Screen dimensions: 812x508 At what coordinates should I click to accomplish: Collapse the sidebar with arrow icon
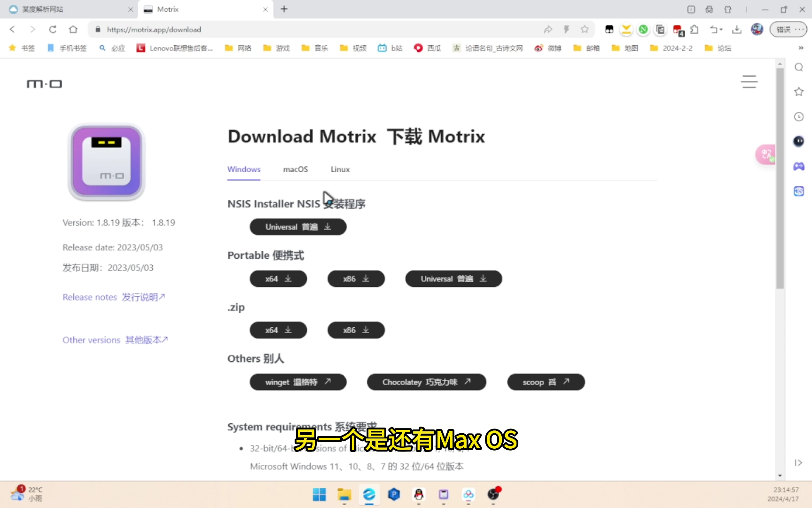coord(798,463)
